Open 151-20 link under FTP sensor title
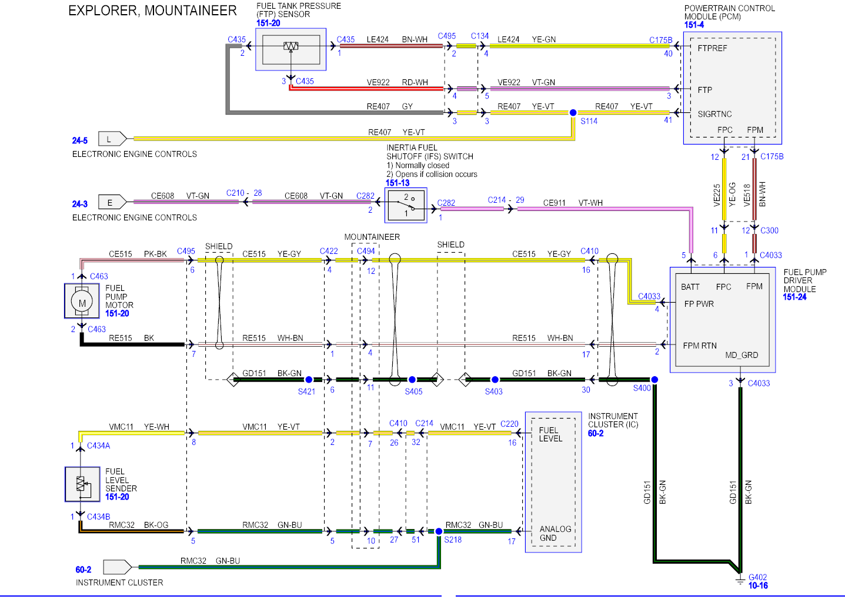This screenshot has width=845, height=616. pos(268,23)
